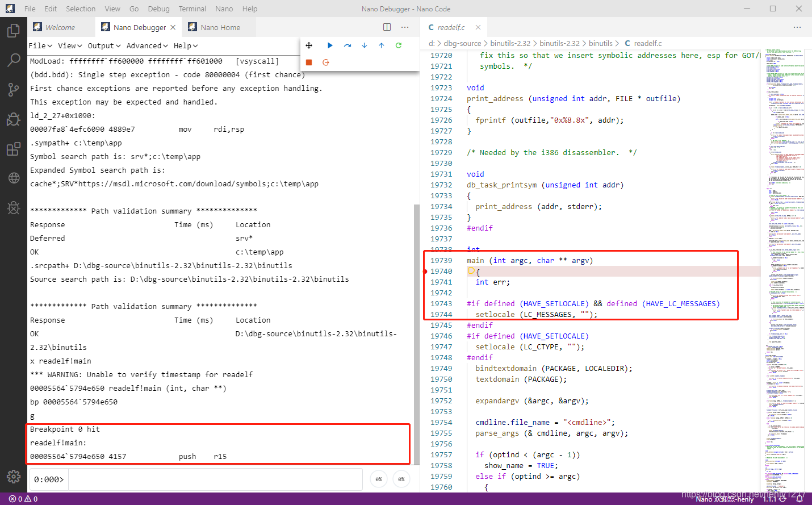812x505 pixels.
Task: Click errors and warnings count in status bar
Action: click(x=23, y=499)
